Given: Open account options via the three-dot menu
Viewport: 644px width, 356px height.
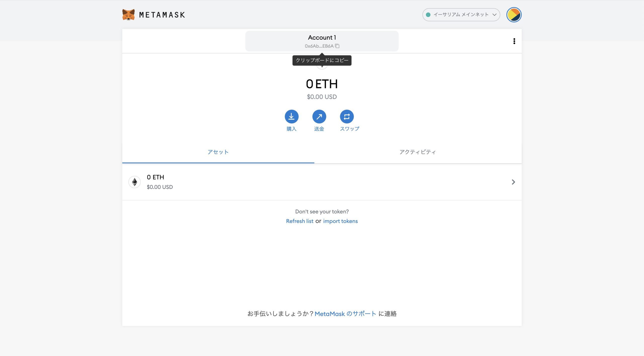Looking at the screenshot, I should 514,41.
